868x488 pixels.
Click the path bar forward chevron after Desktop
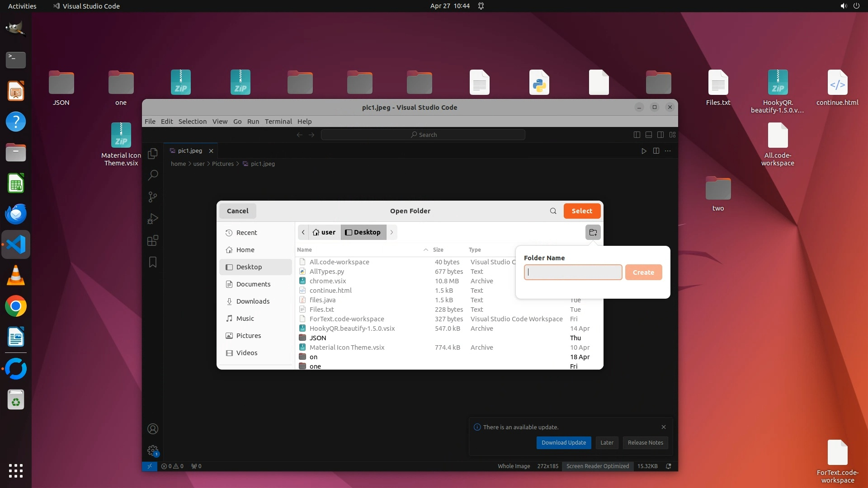point(392,232)
